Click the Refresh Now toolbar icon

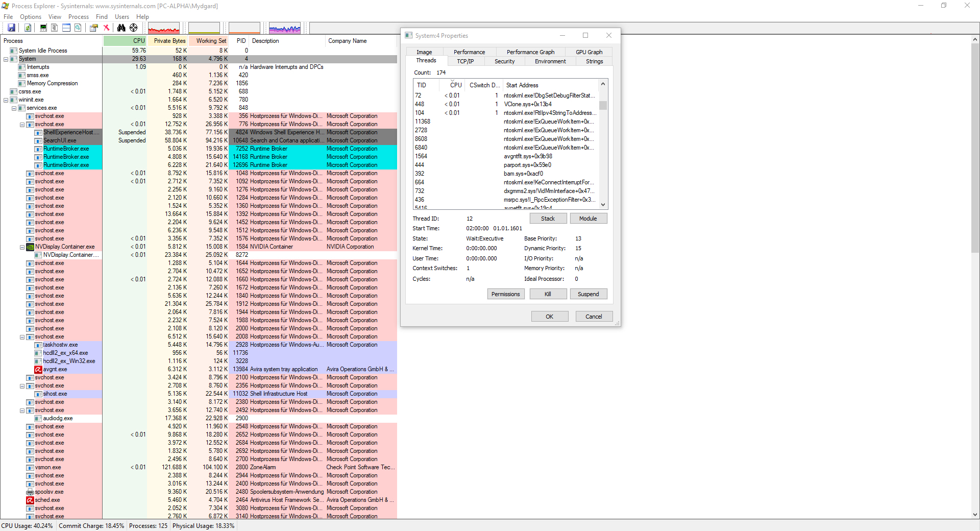pos(28,28)
